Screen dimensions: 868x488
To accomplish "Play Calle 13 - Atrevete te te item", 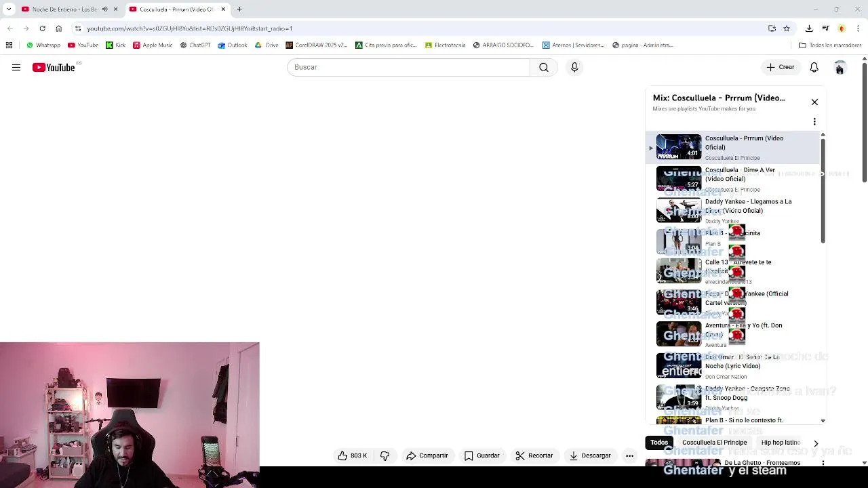I will tap(732, 271).
